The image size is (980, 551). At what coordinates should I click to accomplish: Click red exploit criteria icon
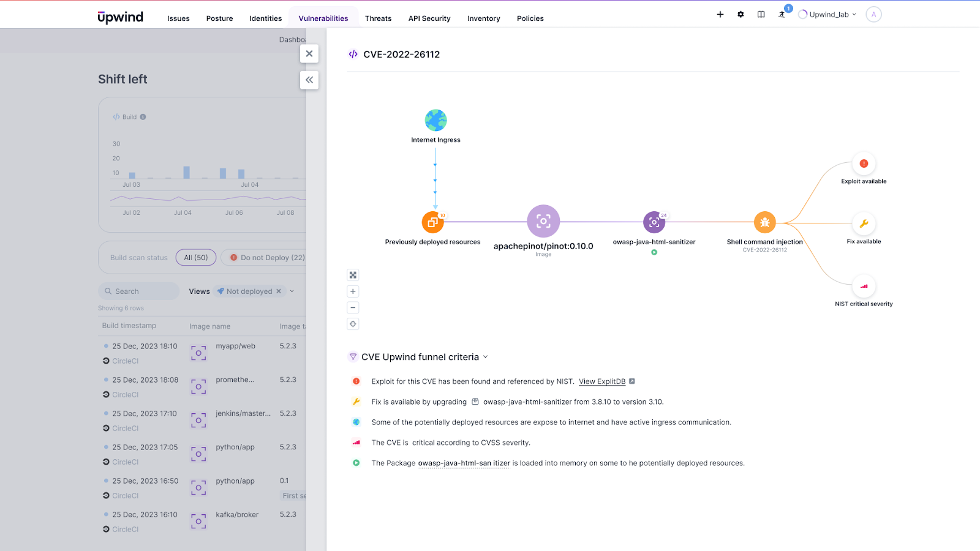[x=356, y=381]
